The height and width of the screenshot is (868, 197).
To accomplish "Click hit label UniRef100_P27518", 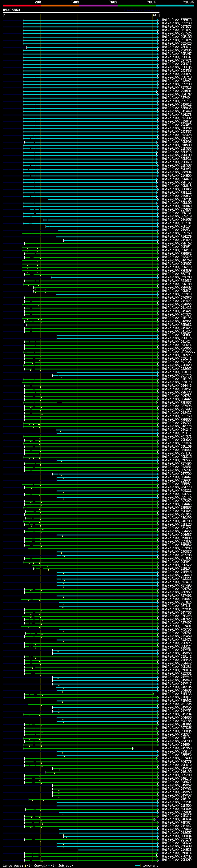I will [x=176, y=88].
